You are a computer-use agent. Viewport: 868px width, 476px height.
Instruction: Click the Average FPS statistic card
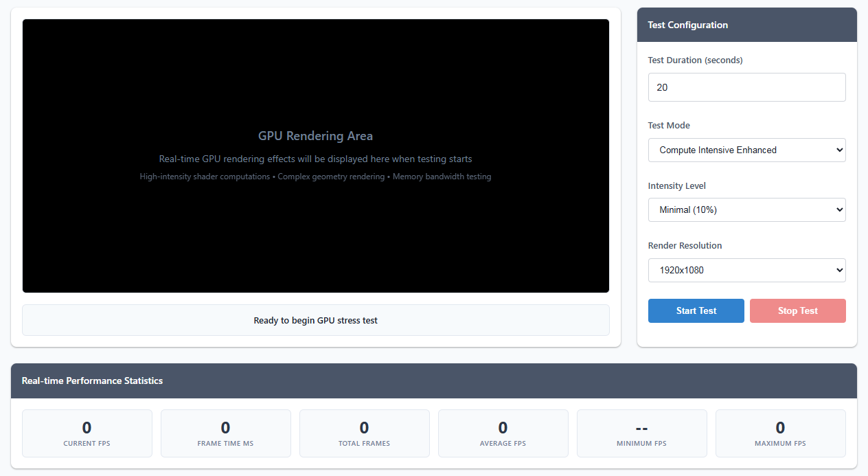click(x=503, y=433)
